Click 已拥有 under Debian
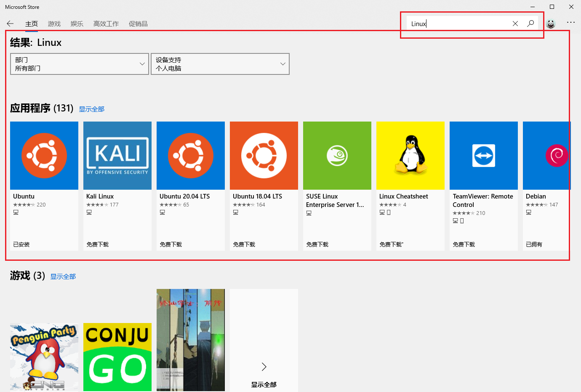 pos(534,244)
